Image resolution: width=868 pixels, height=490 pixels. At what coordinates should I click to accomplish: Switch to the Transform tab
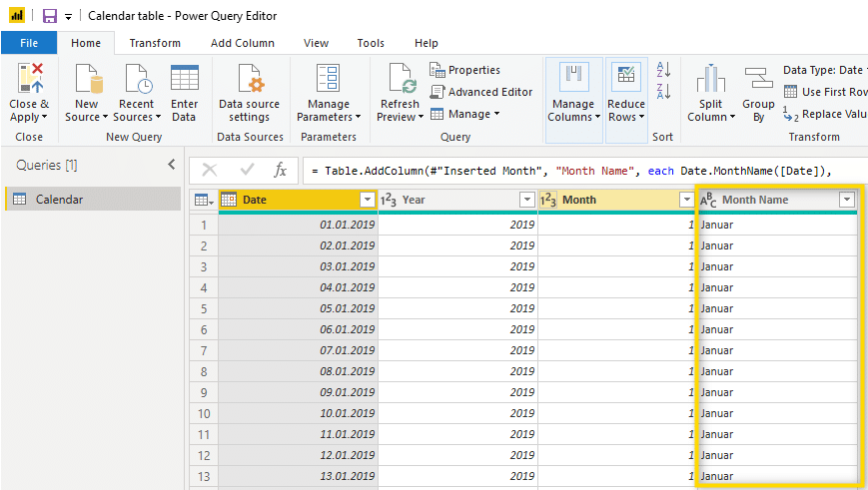pos(155,43)
